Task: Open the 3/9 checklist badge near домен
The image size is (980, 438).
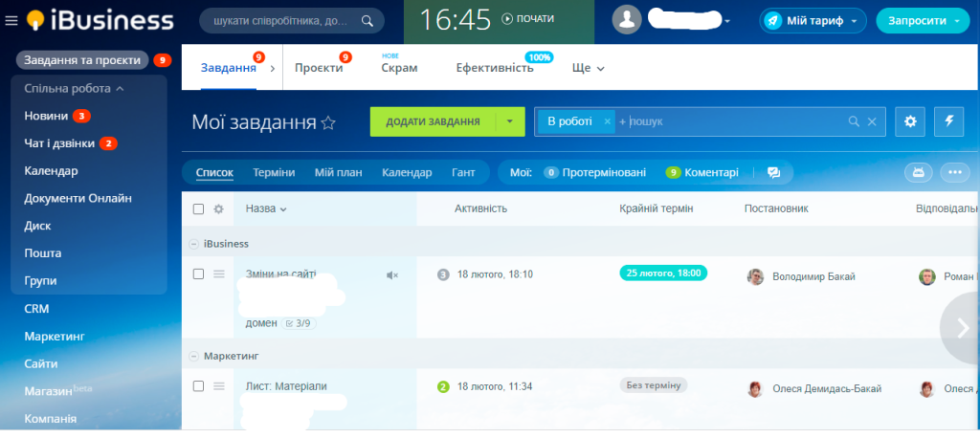Action: click(299, 323)
